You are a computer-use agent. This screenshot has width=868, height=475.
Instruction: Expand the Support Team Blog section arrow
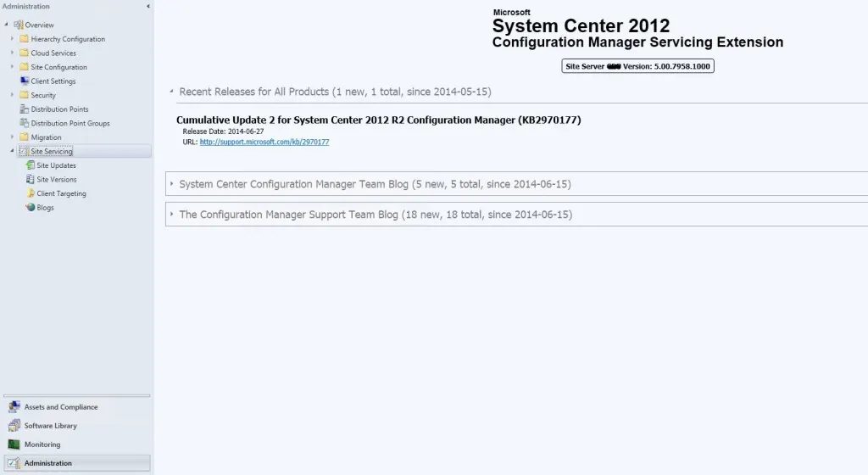(x=171, y=214)
